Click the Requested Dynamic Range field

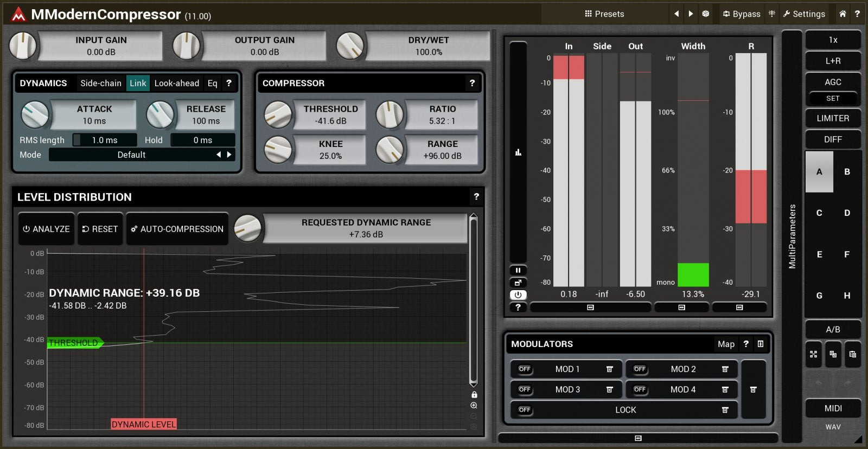tap(366, 228)
